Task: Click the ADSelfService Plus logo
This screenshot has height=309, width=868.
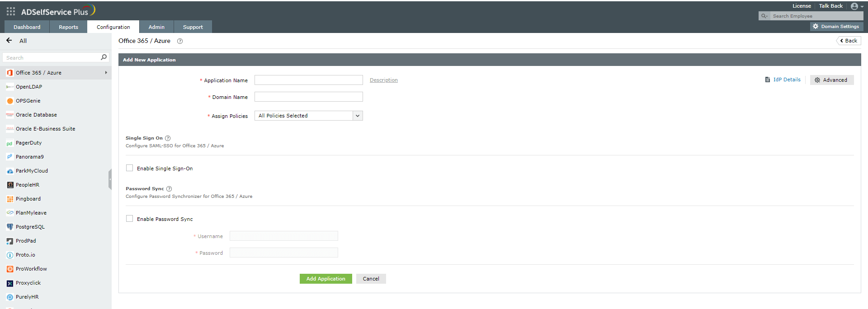Action: pyautogui.click(x=58, y=11)
